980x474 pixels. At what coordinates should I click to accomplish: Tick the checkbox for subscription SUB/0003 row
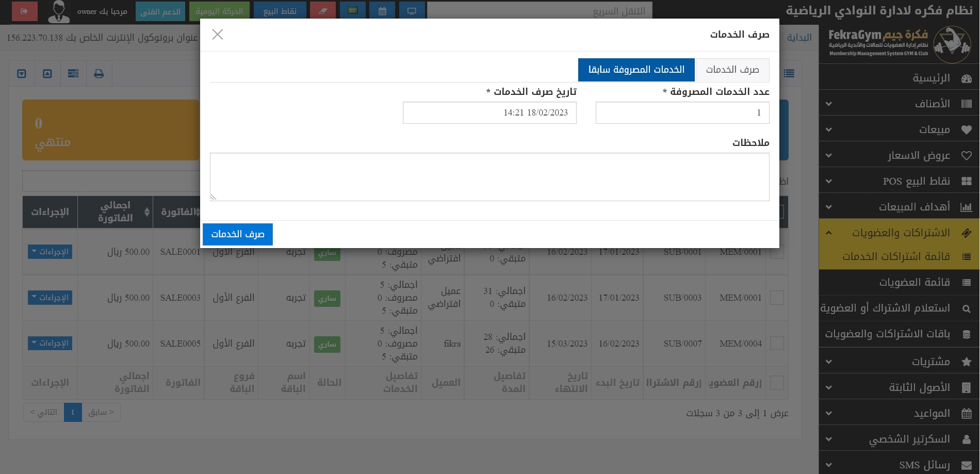click(x=776, y=298)
